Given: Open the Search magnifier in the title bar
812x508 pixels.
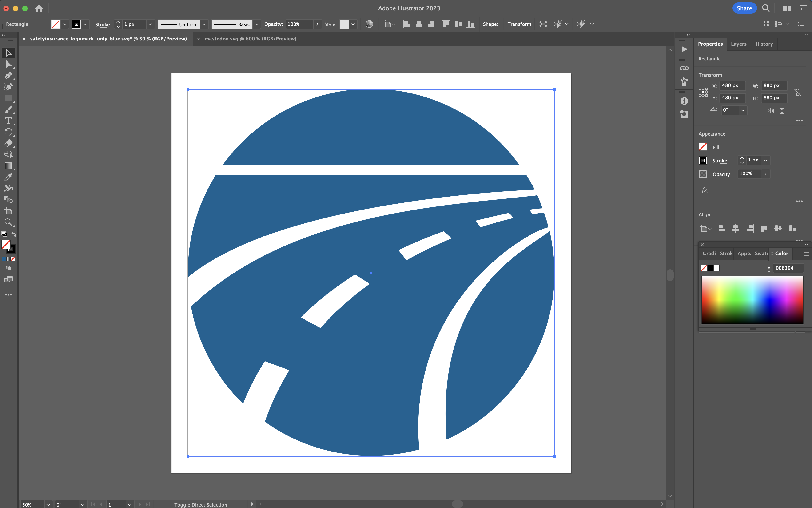Looking at the screenshot, I should [x=766, y=8].
